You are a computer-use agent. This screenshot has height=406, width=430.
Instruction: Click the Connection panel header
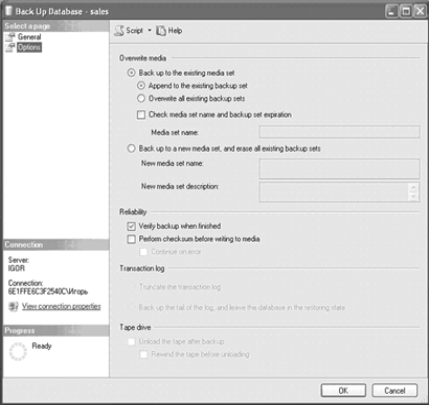(56, 245)
